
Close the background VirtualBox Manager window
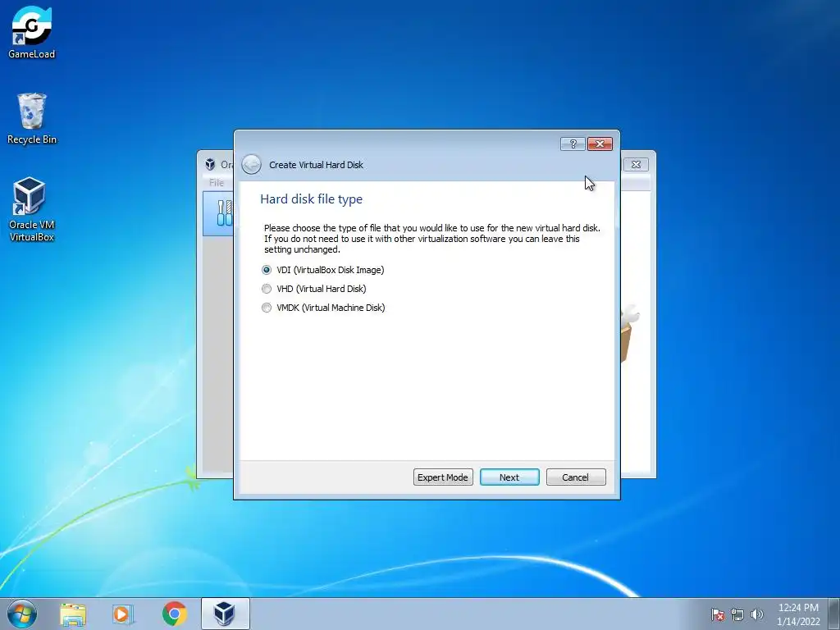point(636,164)
